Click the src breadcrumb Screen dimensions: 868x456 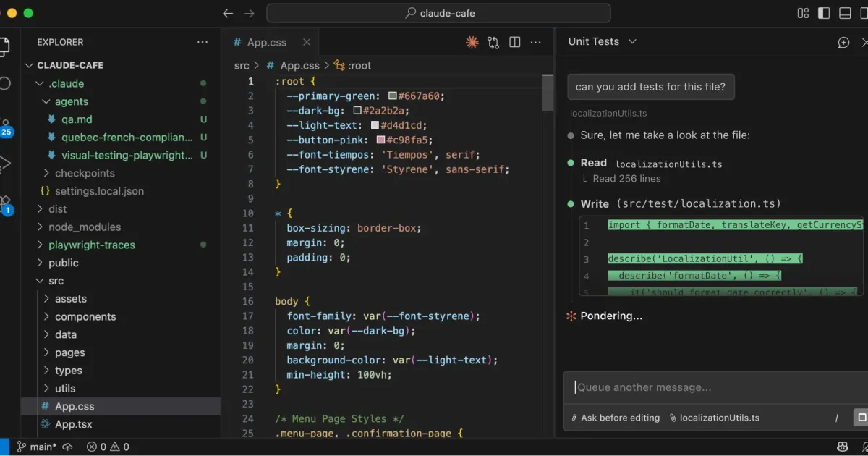pos(242,65)
